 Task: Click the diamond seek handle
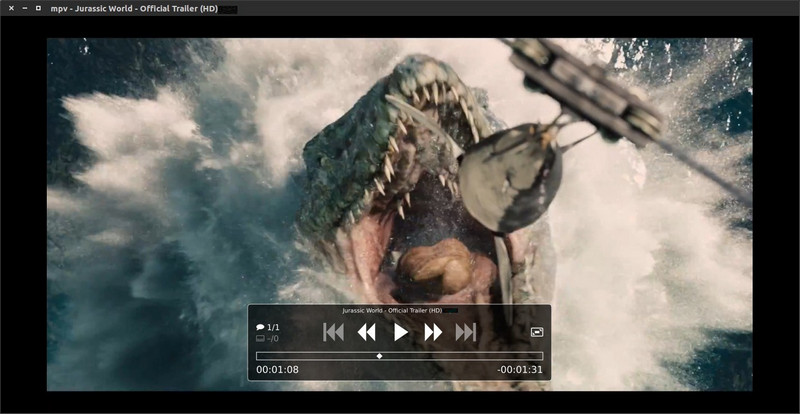click(x=379, y=356)
